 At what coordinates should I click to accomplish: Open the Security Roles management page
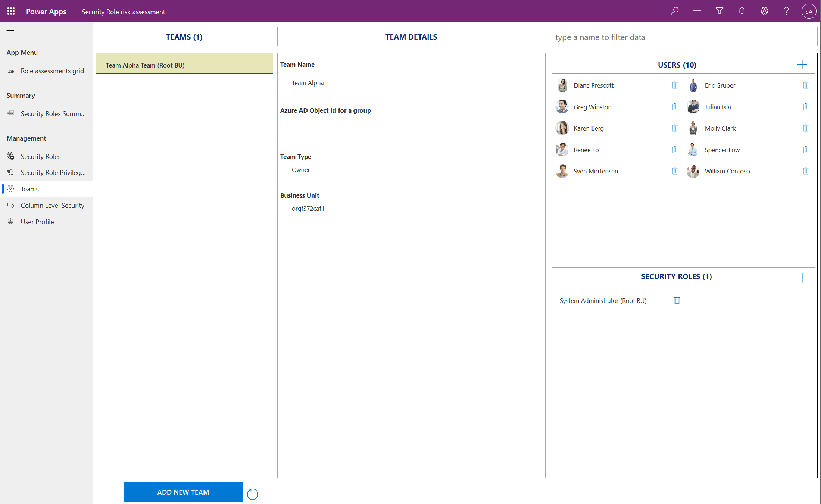40,156
